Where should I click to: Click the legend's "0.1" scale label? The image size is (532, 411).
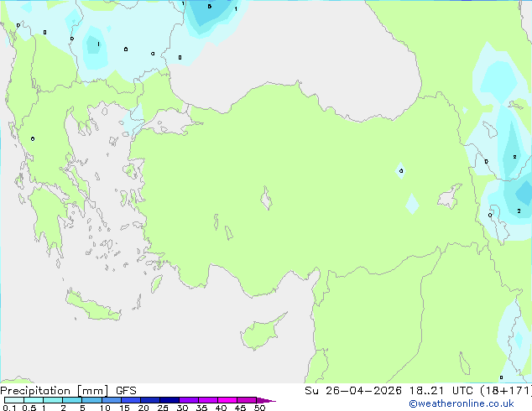coord(9,408)
